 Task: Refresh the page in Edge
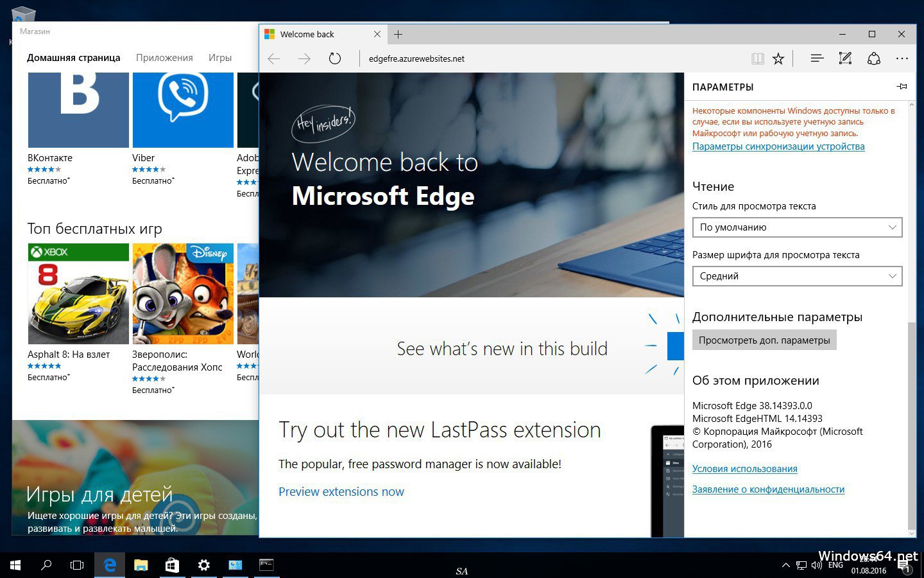(x=334, y=58)
